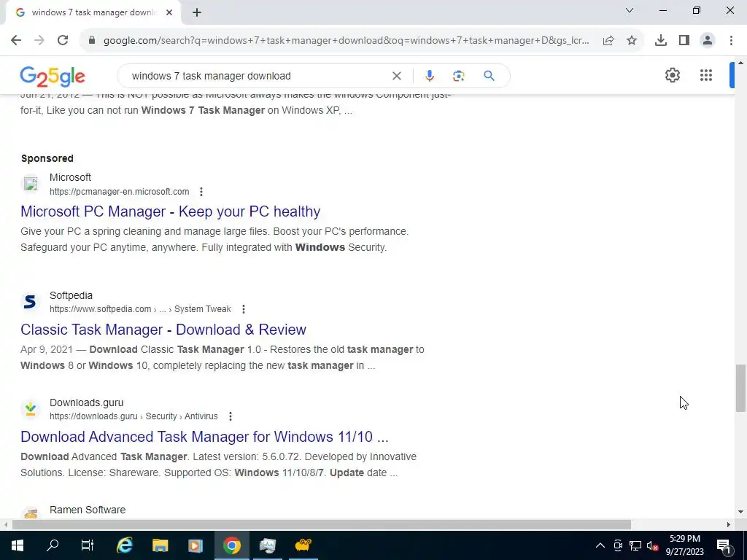The image size is (747, 560).
Task: Open the Chrome profile avatar
Action: click(708, 41)
